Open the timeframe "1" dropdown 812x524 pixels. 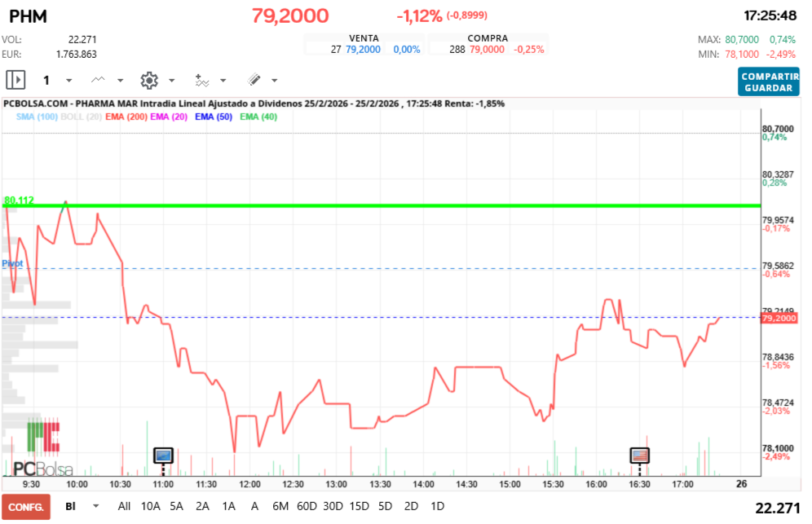[47, 80]
